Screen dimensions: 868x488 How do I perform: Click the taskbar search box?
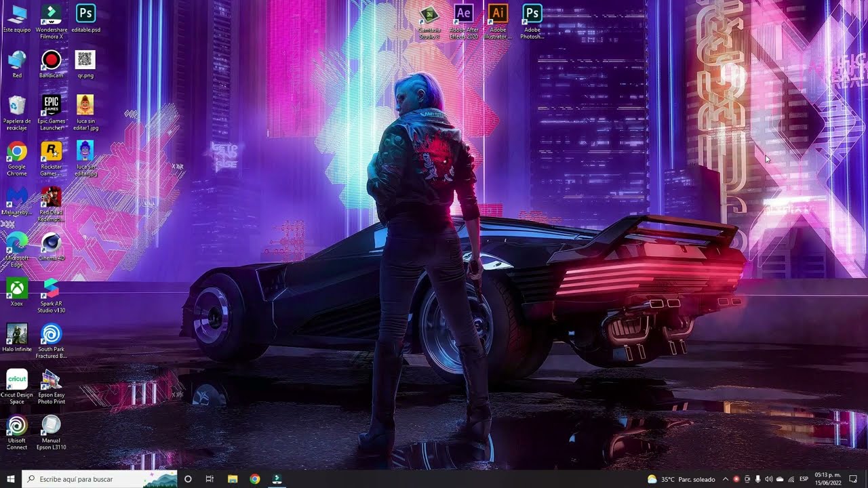pyautogui.click(x=100, y=479)
